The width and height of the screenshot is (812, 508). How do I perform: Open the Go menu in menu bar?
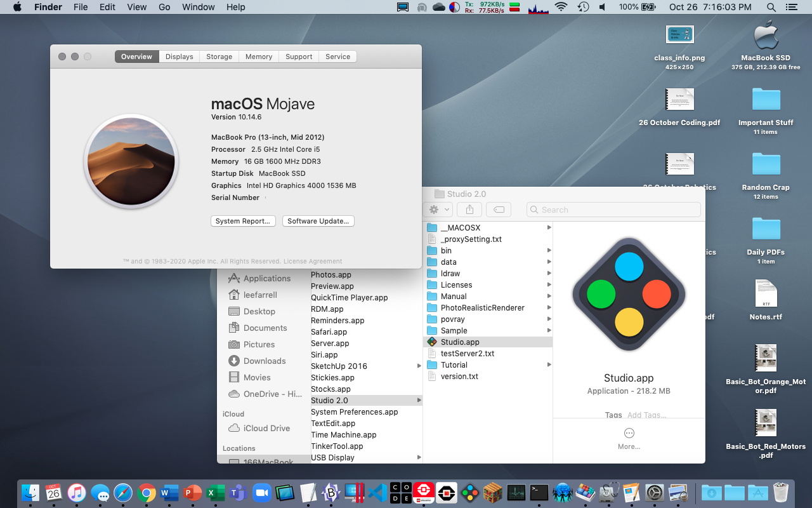[165, 7]
